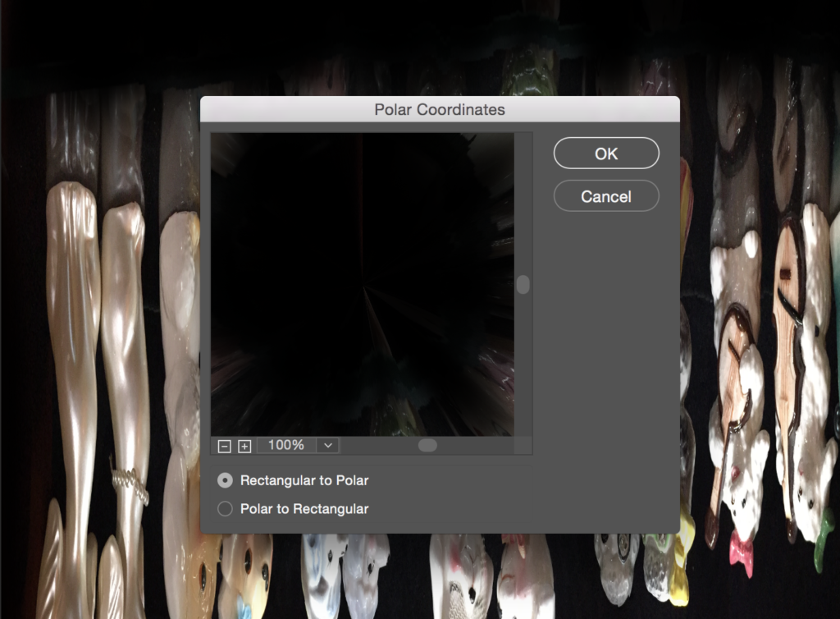The height and width of the screenshot is (619, 840).
Task: Click the horizontal scrollbar track left of thumb
Action: [x=377, y=445]
